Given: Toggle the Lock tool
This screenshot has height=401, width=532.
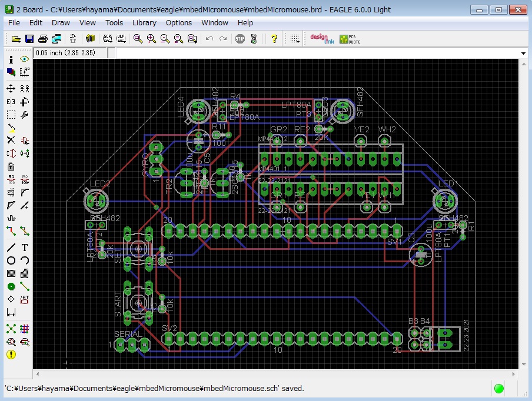Looking at the screenshot, I should coord(11,166).
